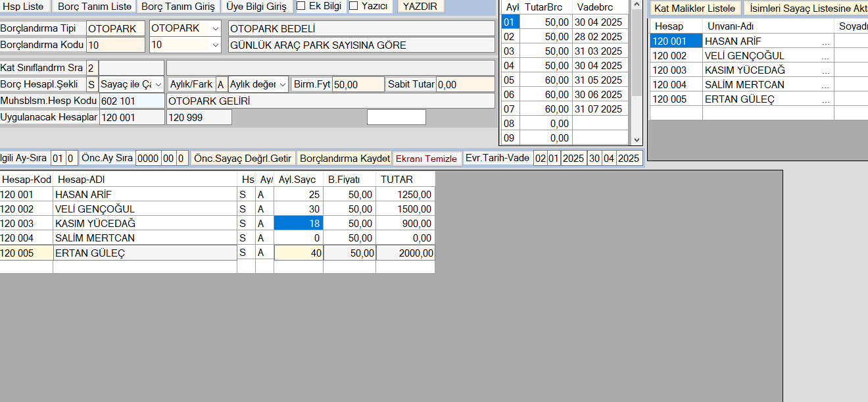
Task: Click the Vade year field after 30 04
Action: click(629, 159)
